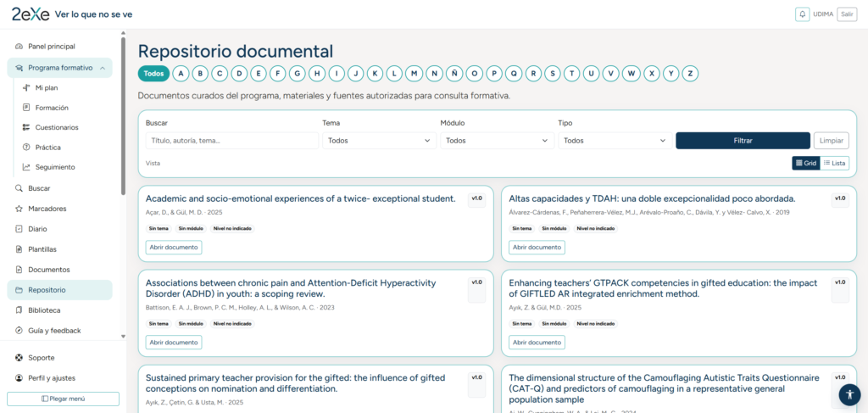868x413 pixels.
Task: Click the Formación sidebar icon
Action: tap(26, 108)
